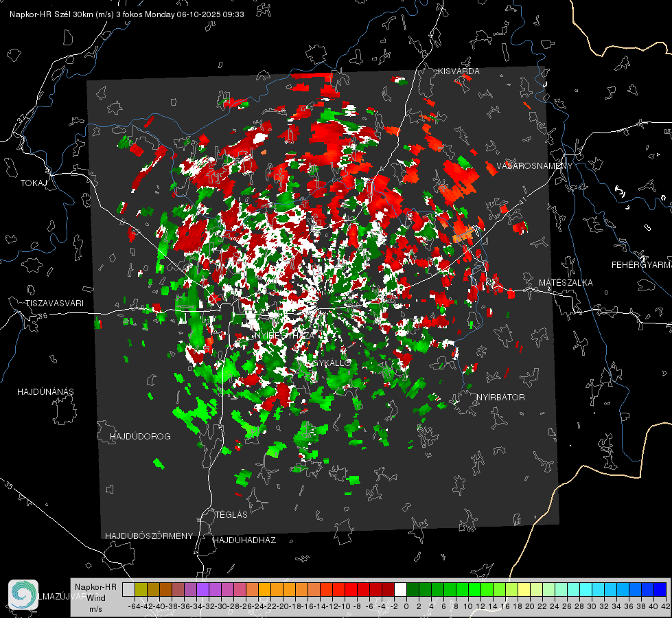Click road number 41 near Vásárosnamény
This screenshot has width=672, height=618.
click(x=522, y=201)
